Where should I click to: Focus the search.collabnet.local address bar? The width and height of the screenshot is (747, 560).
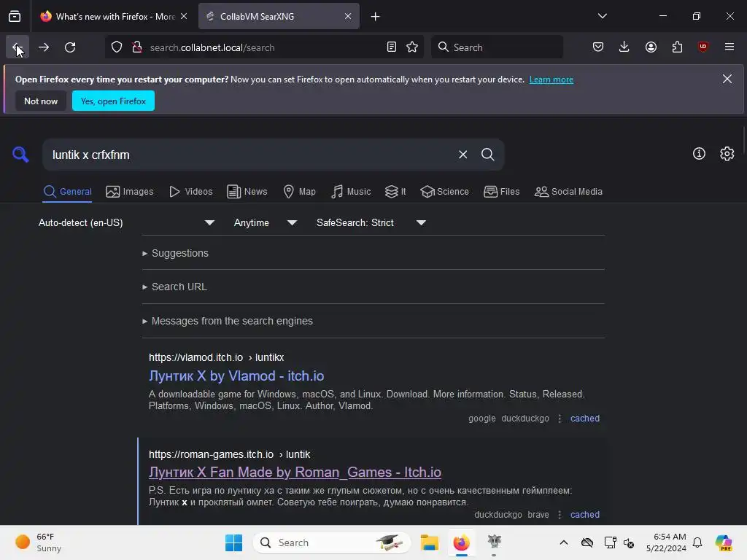pyautogui.click(x=264, y=47)
